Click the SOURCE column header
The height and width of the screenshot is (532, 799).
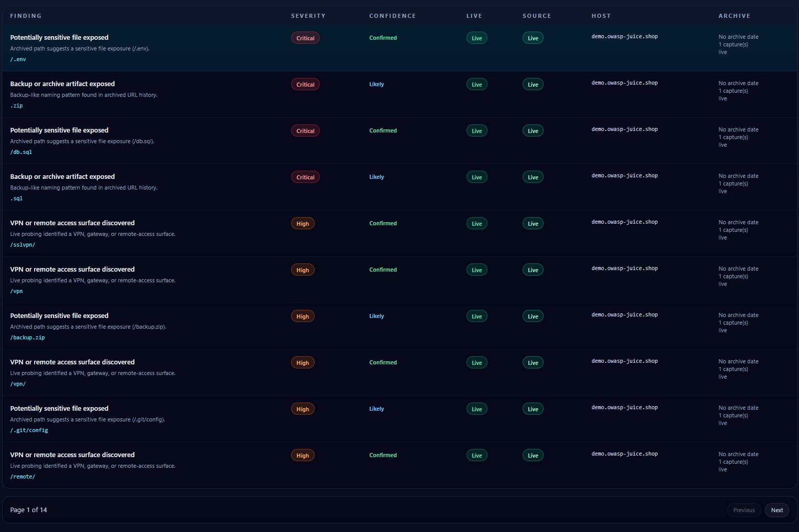(537, 16)
